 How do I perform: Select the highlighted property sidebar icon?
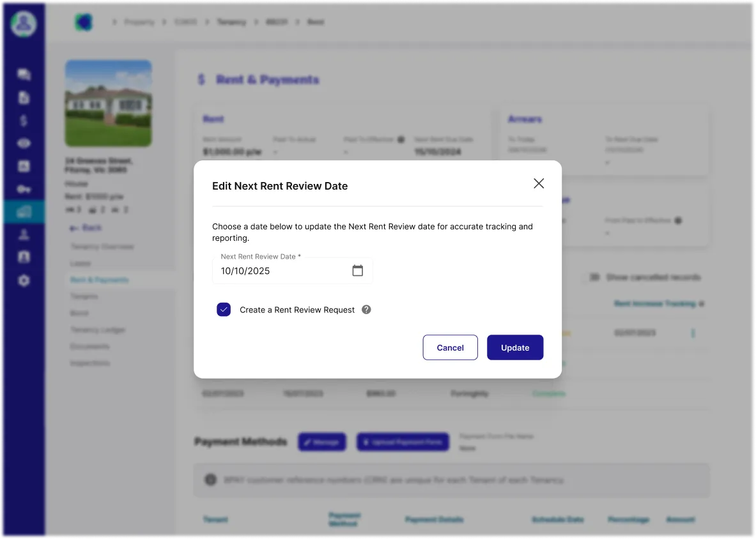click(x=24, y=212)
